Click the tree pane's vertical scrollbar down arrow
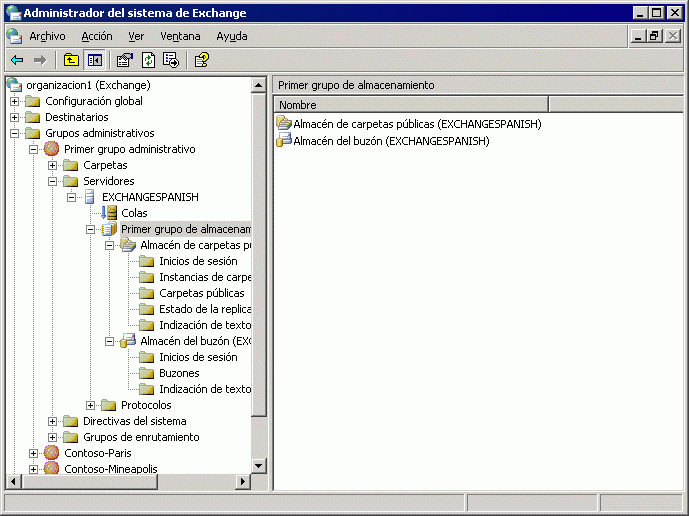This screenshot has width=689, height=516. click(x=260, y=465)
